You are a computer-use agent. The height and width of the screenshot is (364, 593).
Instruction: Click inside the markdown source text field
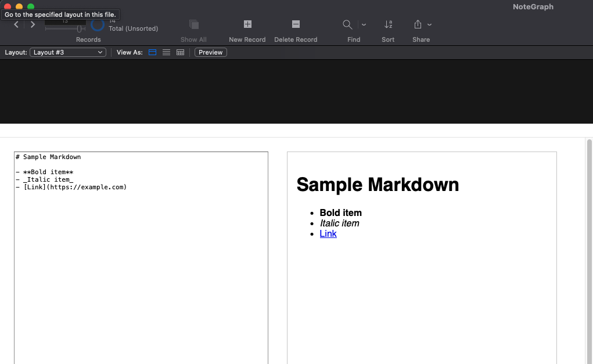141,261
